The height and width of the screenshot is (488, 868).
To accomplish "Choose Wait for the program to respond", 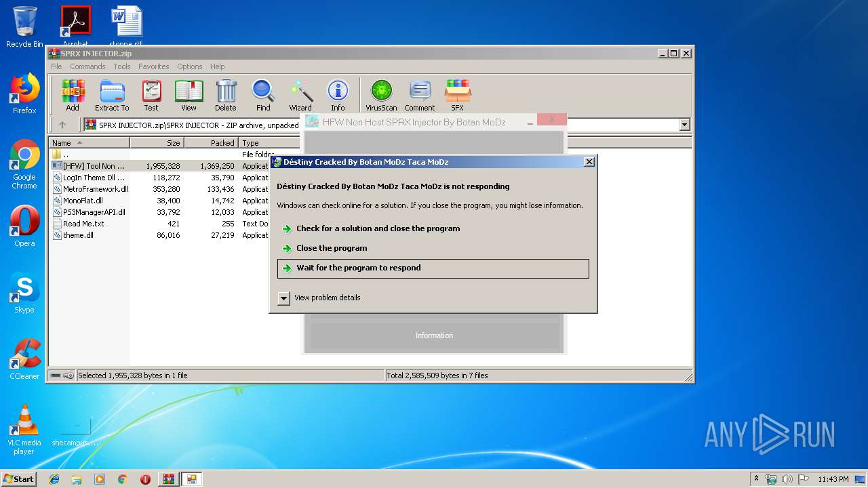I will click(x=433, y=268).
